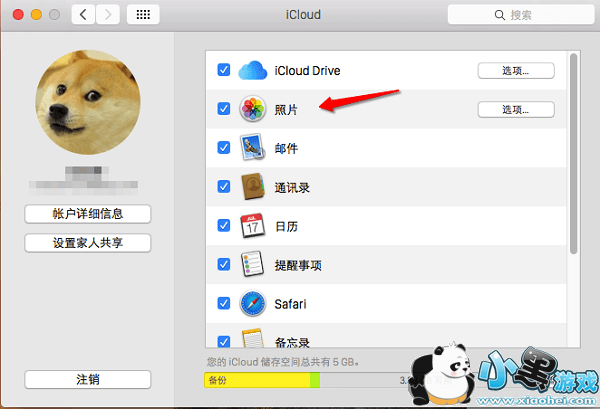Select the Safari label text
This screenshot has height=409, width=600.
click(290, 304)
